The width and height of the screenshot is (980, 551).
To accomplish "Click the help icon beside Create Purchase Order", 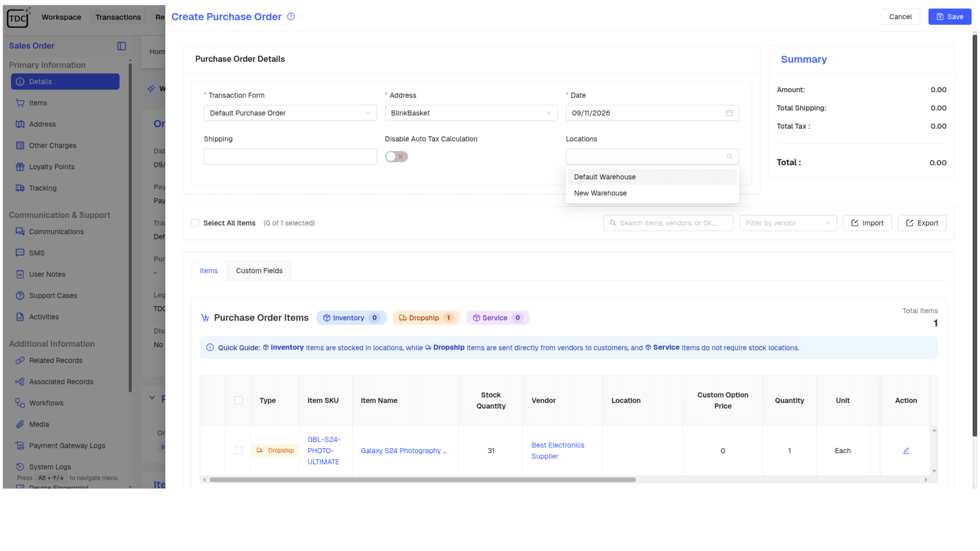I will (291, 16).
